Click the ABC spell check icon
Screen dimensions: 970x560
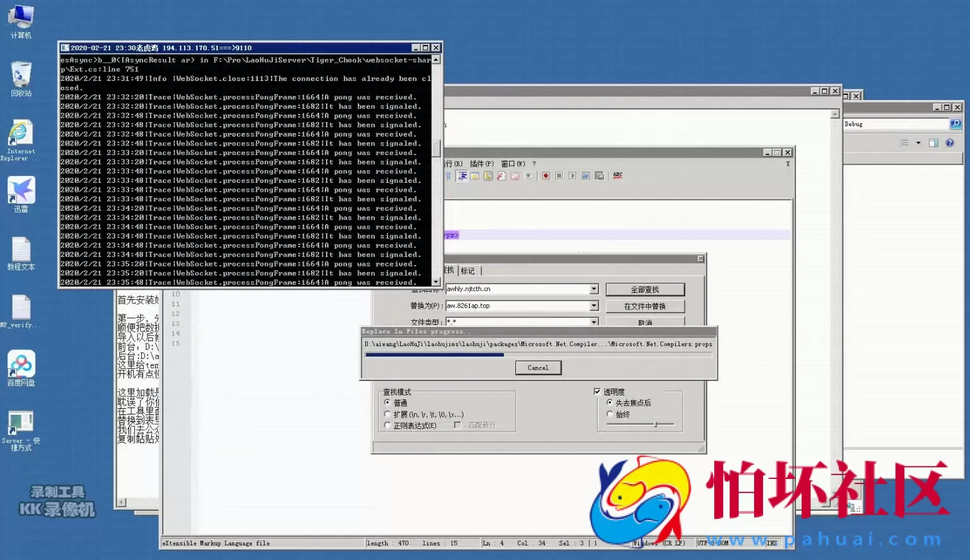617,175
